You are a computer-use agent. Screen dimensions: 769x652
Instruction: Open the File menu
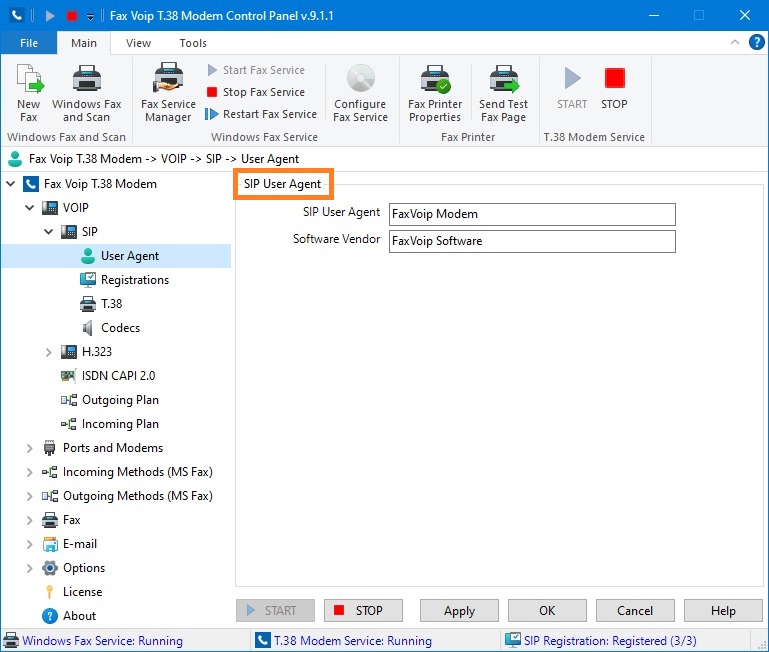[29, 43]
